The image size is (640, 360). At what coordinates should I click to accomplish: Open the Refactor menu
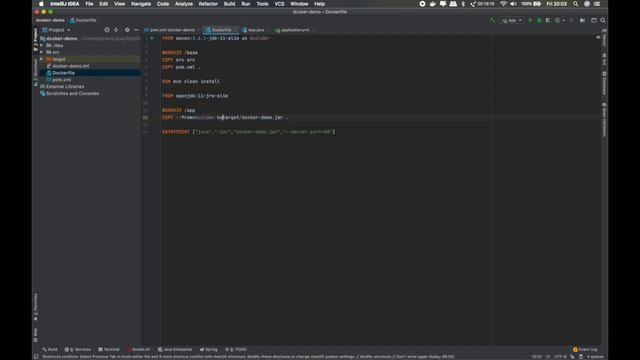(x=208, y=4)
